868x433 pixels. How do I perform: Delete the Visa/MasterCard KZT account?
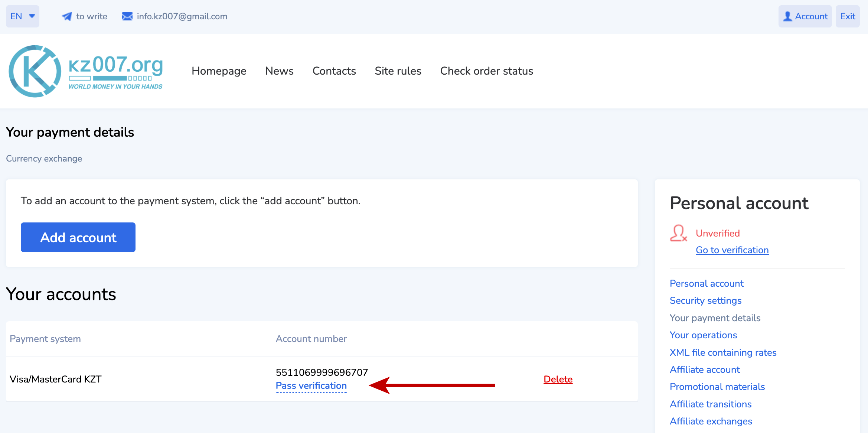(x=558, y=379)
